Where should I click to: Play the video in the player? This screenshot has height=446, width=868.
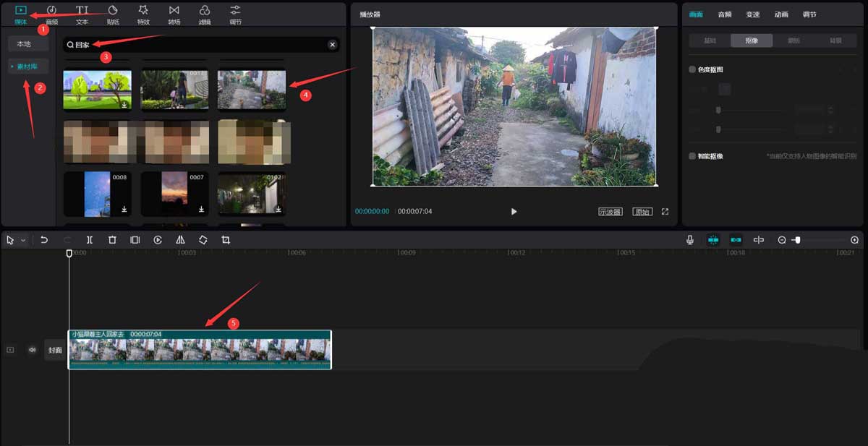tap(514, 211)
